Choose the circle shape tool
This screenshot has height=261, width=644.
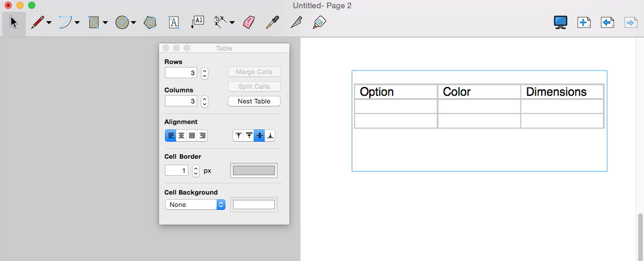coord(122,22)
